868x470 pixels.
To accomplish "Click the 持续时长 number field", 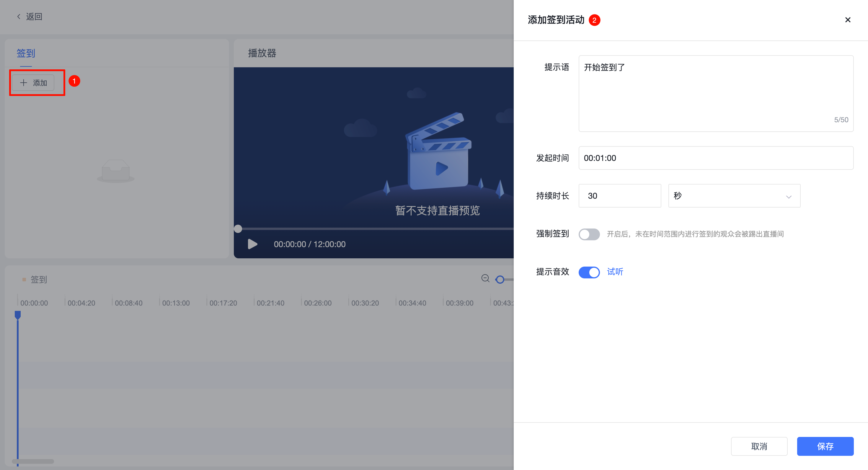I will [619, 195].
